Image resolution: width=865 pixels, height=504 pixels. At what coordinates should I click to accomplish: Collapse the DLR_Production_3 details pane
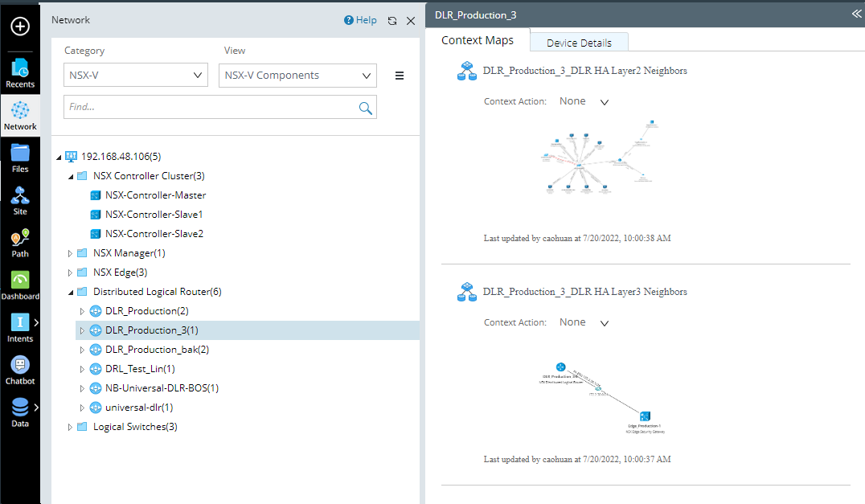(x=855, y=14)
